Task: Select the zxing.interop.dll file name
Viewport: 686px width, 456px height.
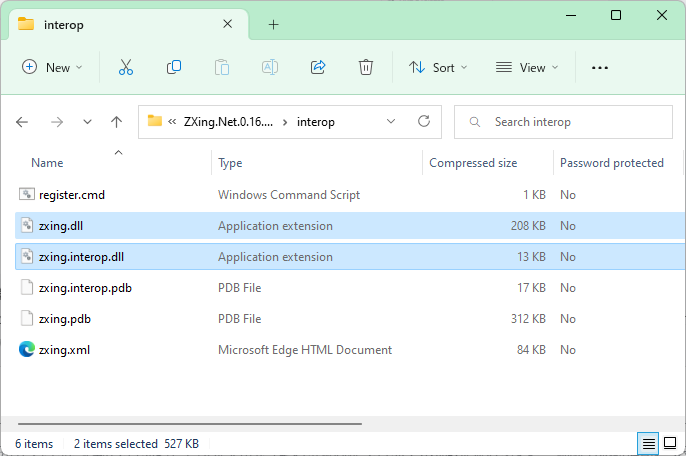Action: (x=81, y=257)
